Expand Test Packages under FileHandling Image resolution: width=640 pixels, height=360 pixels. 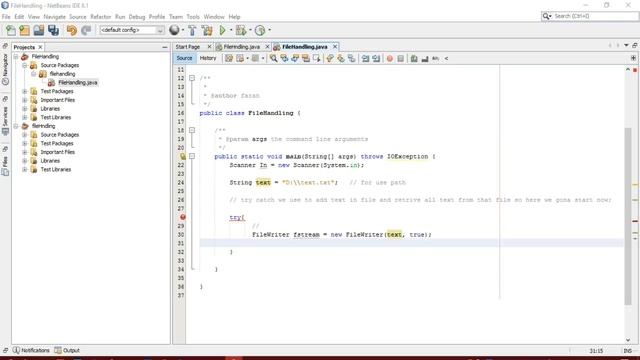[25, 91]
